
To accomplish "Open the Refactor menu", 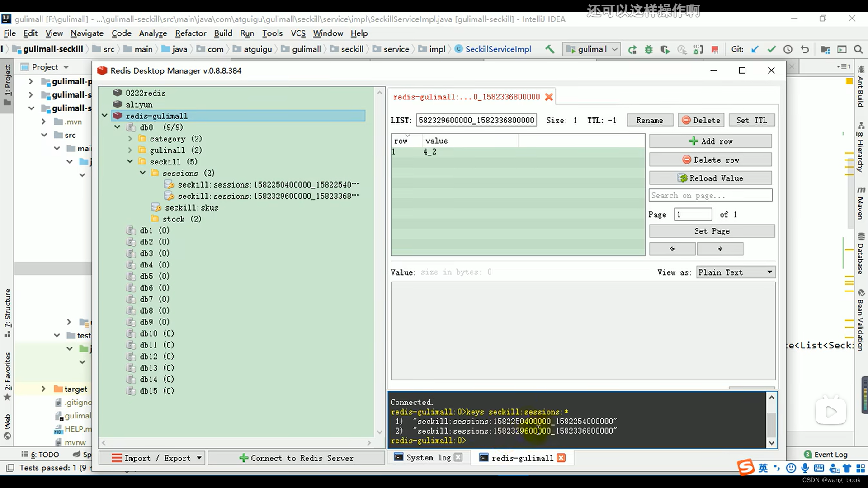I will tap(191, 33).
